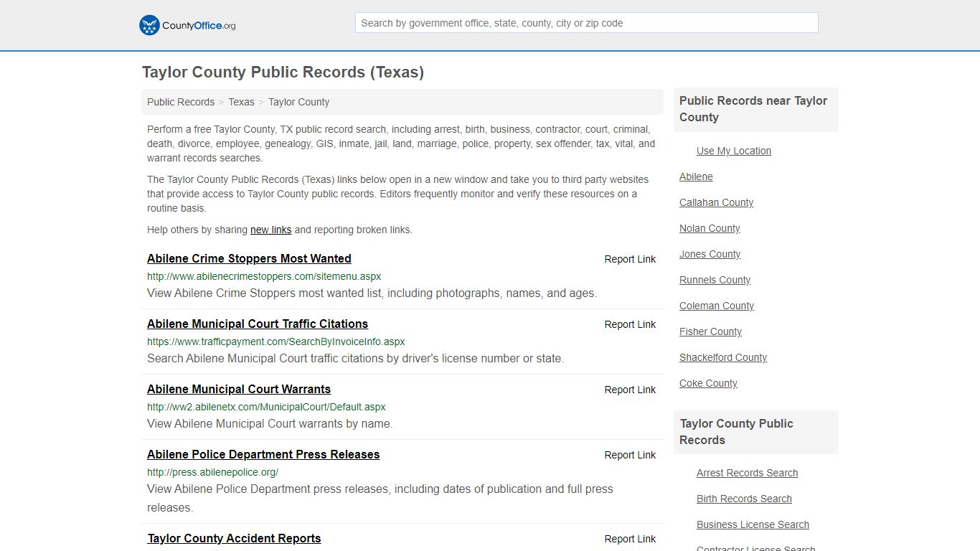Visit the abilenecrimestoppers.com sitemenu URL
This screenshot has width=980, height=551.
[264, 276]
